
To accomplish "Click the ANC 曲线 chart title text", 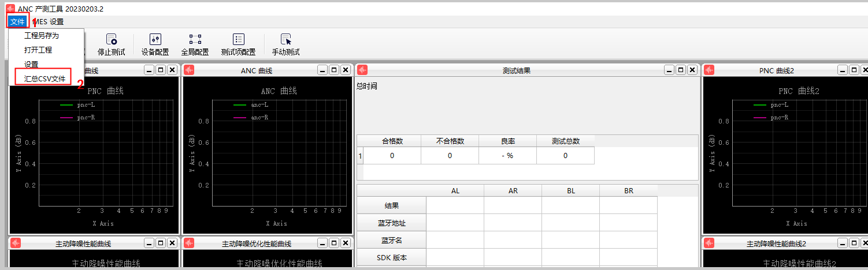I will pyautogui.click(x=279, y=91).
